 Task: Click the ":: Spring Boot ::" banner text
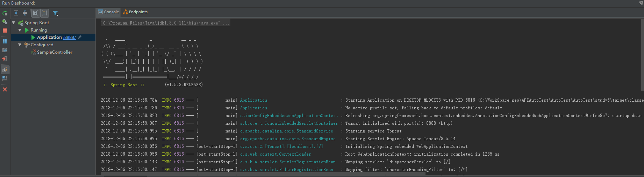[x=124, y=85]
